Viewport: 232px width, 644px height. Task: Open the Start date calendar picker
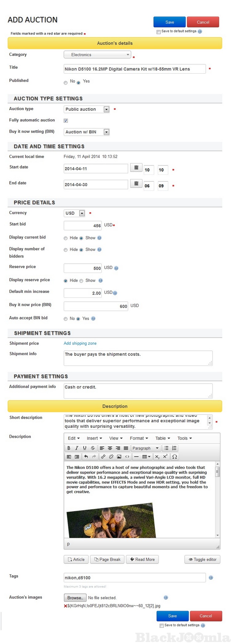[136, 168]
